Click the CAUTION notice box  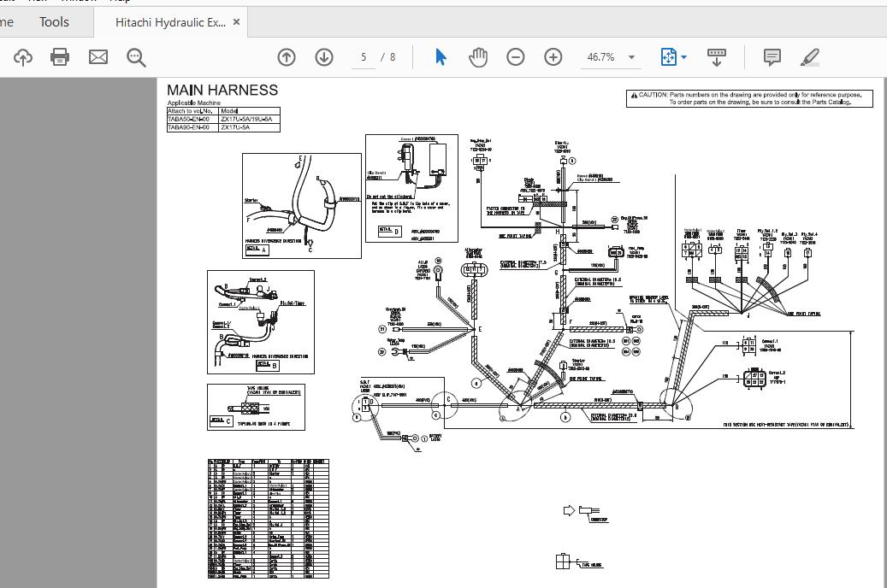pyautogui.click(x=749, y=98)
